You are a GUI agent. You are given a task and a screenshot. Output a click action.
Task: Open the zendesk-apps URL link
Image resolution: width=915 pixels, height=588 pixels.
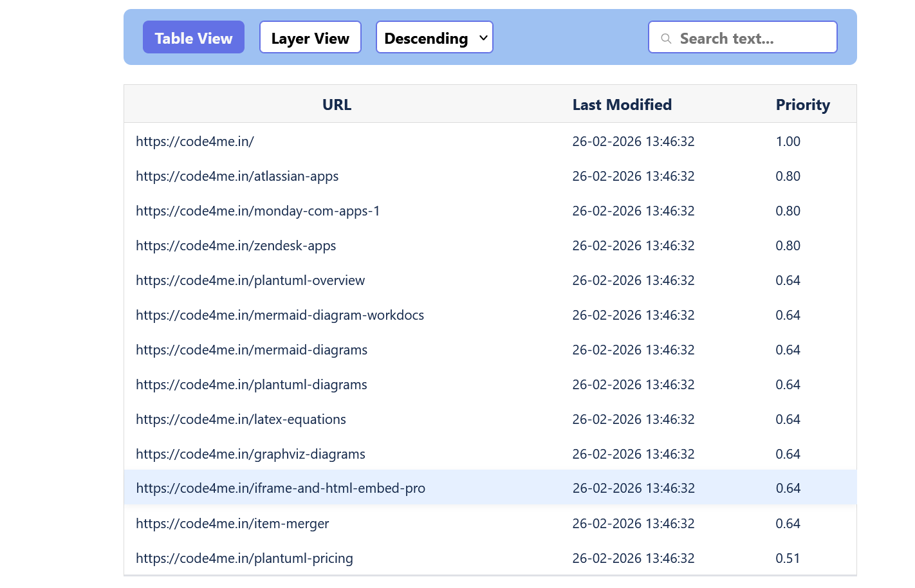click(x=236, y=246)
